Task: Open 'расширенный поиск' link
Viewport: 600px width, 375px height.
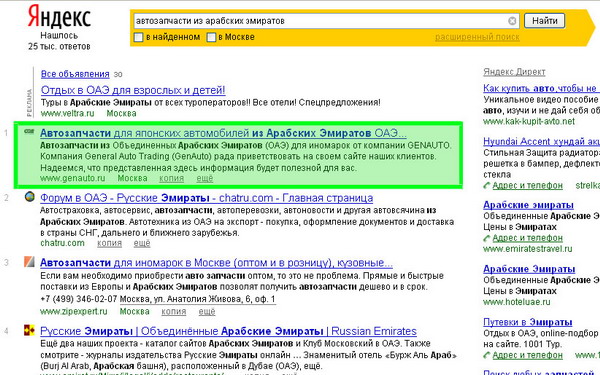Action: 477,37
